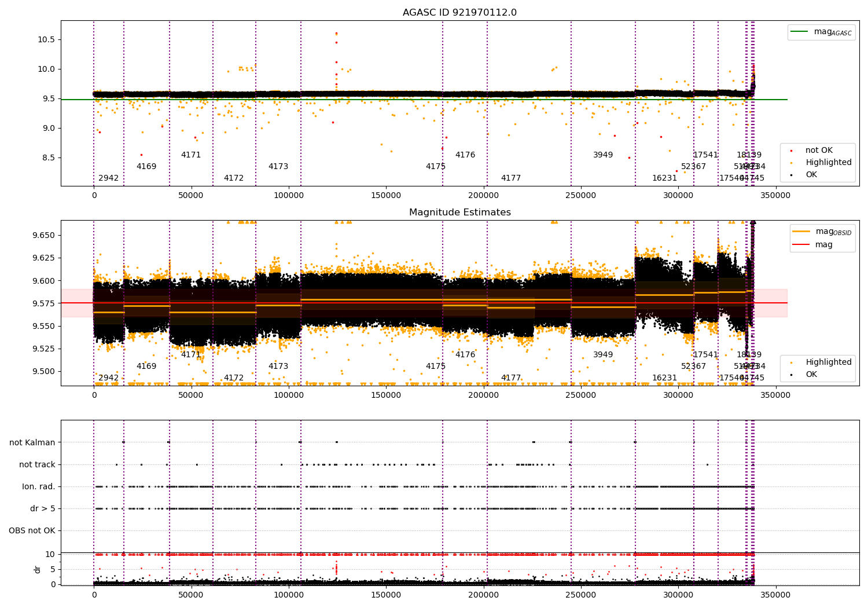This screenshot has width=868, height=608.
Task: Click 'not OK' in the top panel legend
Action: 818,151
